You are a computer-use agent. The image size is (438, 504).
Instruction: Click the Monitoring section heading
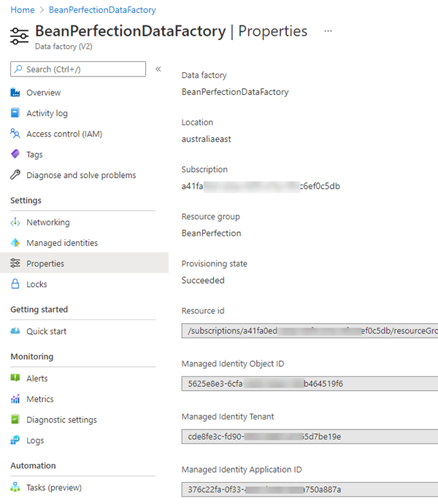tap(32, 357)
